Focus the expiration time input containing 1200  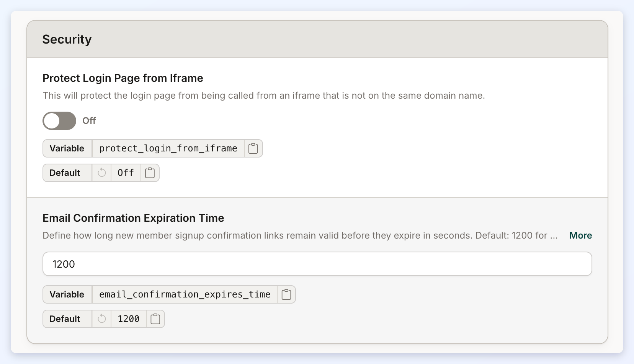[x=317, y=264]
